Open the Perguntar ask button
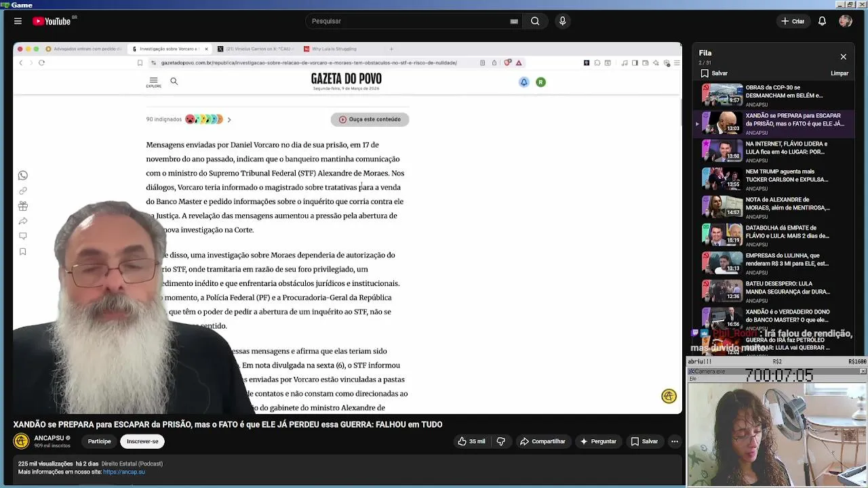 point(598,441)
